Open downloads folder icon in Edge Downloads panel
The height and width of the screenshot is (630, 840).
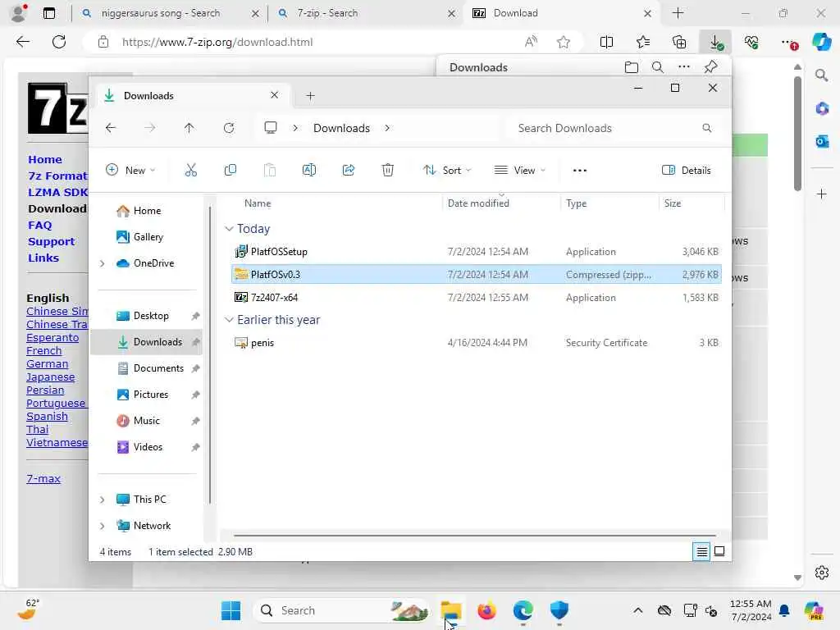click(x=631, y=67)
